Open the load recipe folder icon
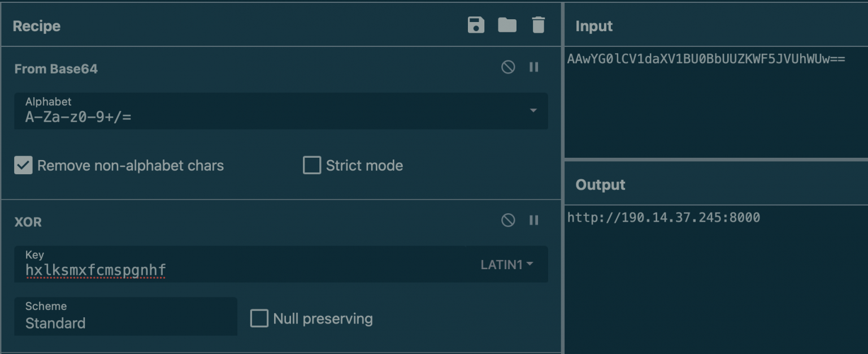 click(x=507, y=25)
